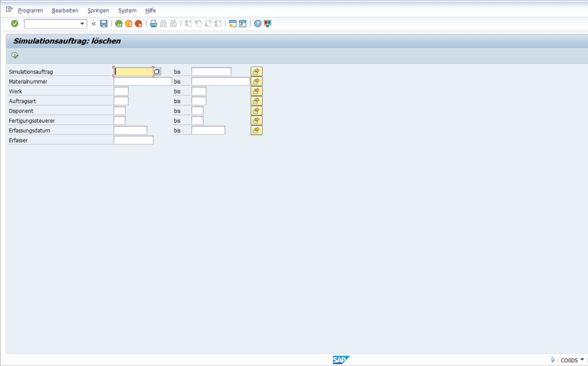
Task: Open multiple selection for Auftragsart
Action: 256,101
